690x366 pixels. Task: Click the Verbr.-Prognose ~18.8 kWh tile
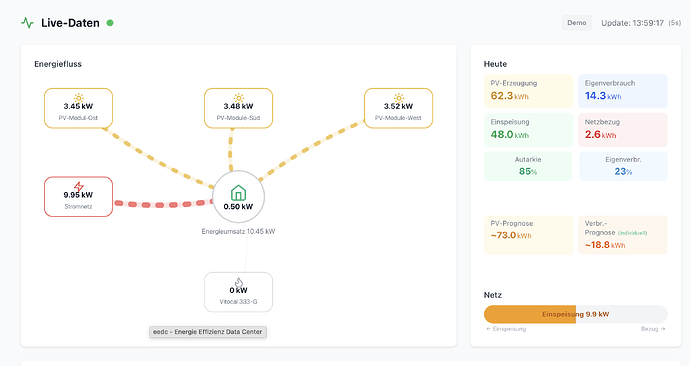tap(623, 235)
